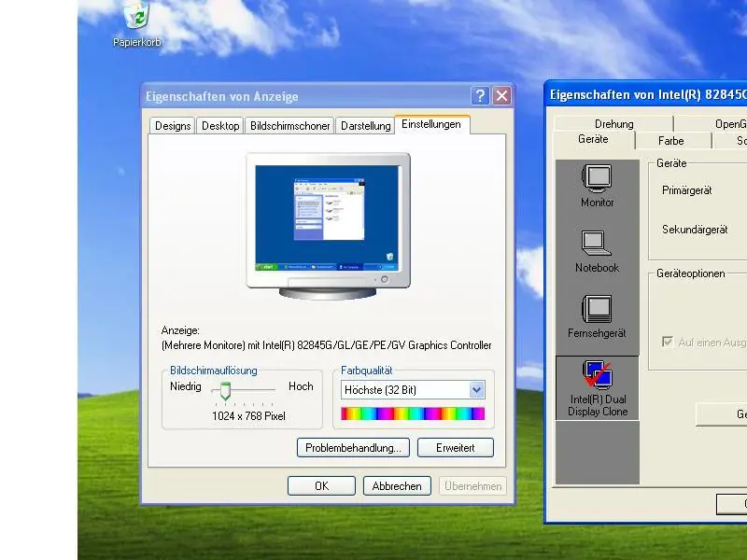Click the Problembehandlung... button

[353, 448]
